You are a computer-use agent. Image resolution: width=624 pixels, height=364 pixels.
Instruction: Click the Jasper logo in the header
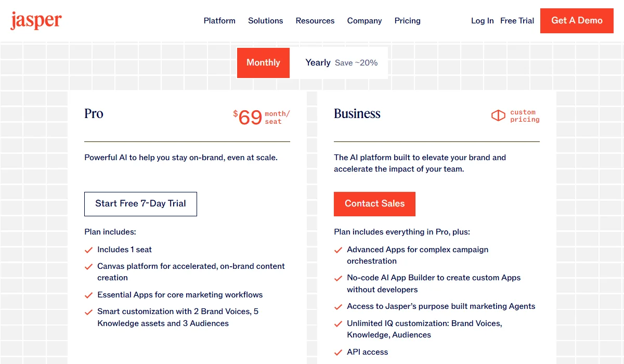click(35, 20)
